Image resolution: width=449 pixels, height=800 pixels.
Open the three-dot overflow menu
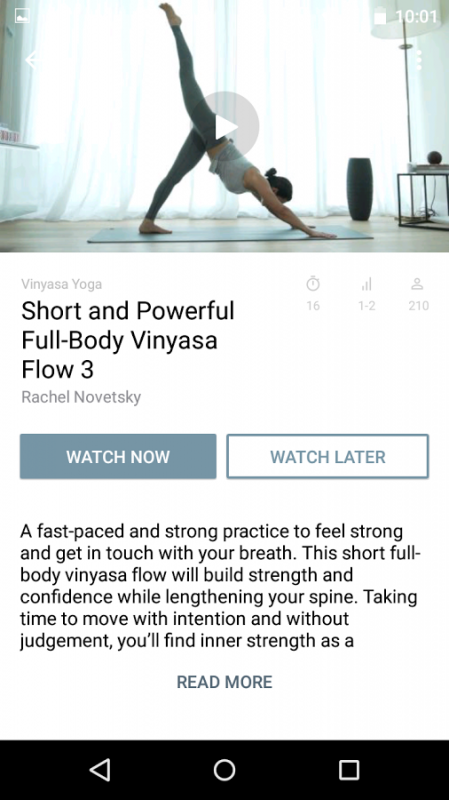pos(418,60)
